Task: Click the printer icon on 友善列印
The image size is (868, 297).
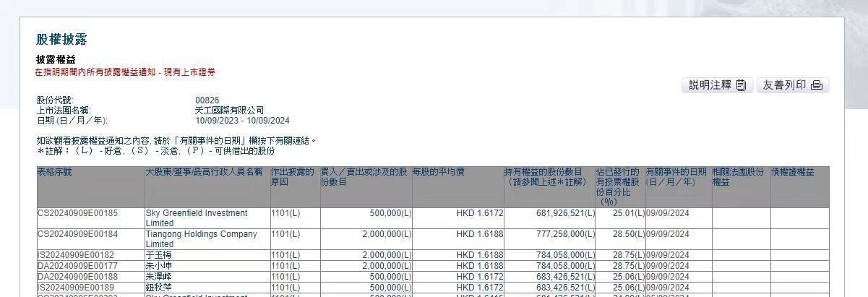Action: coord(817,85)
